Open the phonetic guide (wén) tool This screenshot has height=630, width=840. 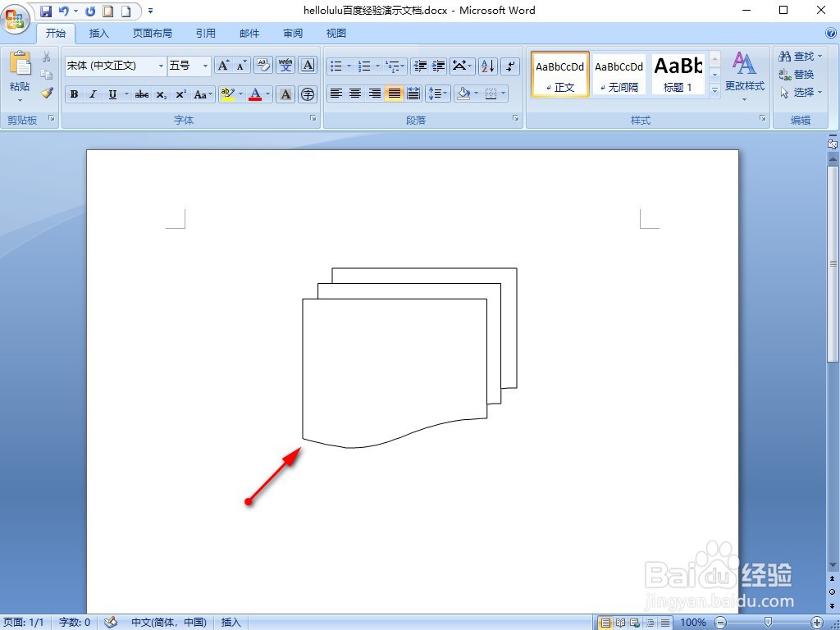click(285, 66)
